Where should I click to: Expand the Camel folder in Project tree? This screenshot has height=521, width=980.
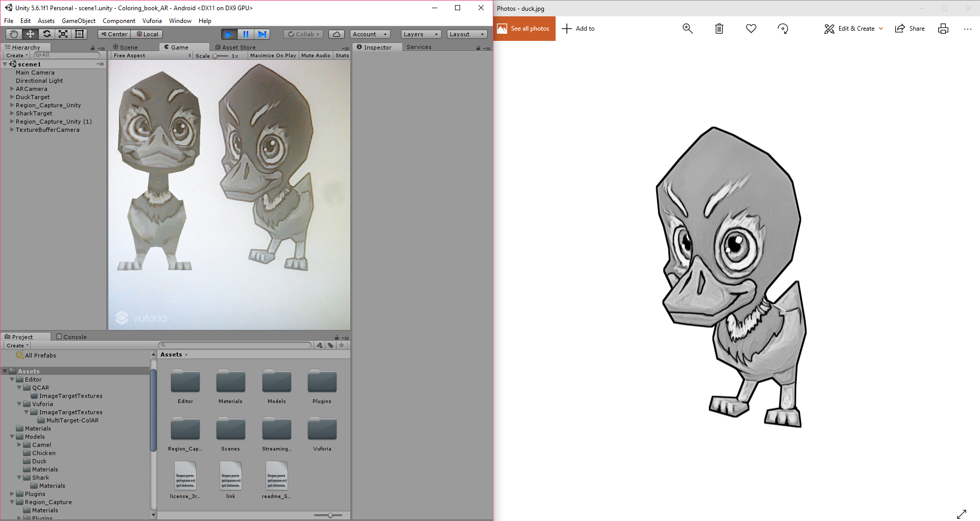point(19,445)
